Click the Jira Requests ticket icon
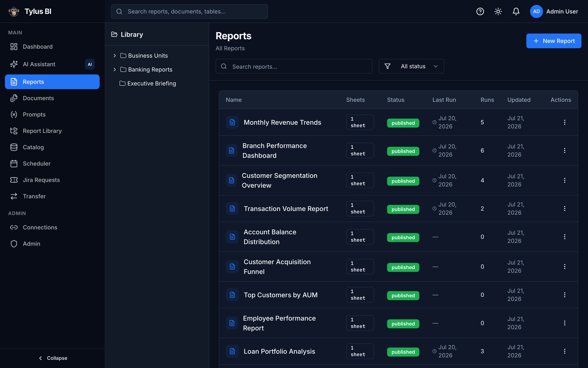Viewport: 588px width, 368px height. point(14,180)
